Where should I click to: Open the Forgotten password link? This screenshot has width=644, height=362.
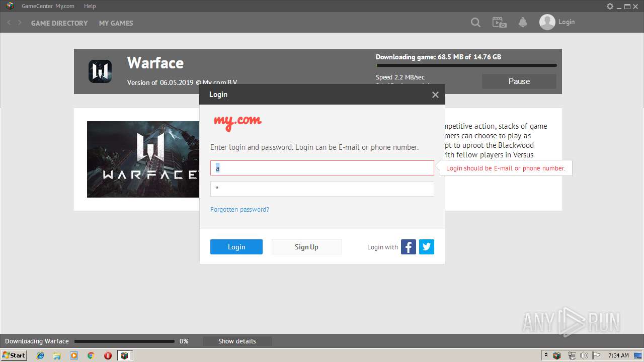tap(239, 210)
